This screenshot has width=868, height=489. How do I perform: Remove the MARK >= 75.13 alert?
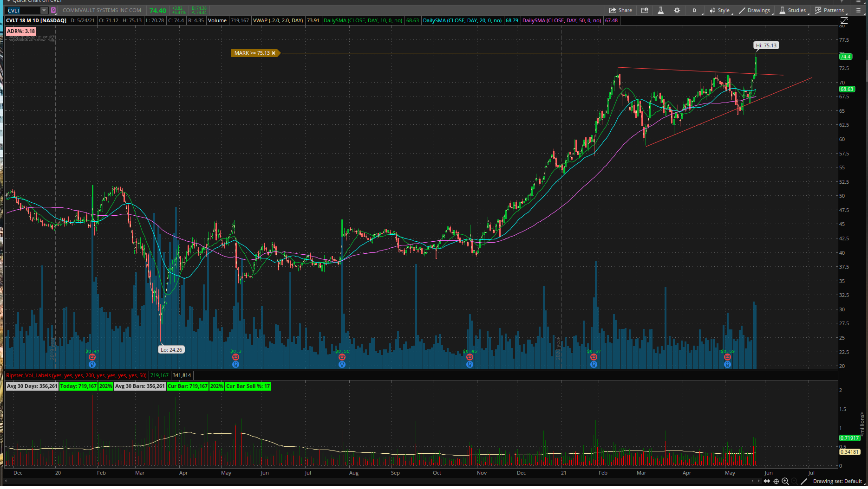pos(274,53)
